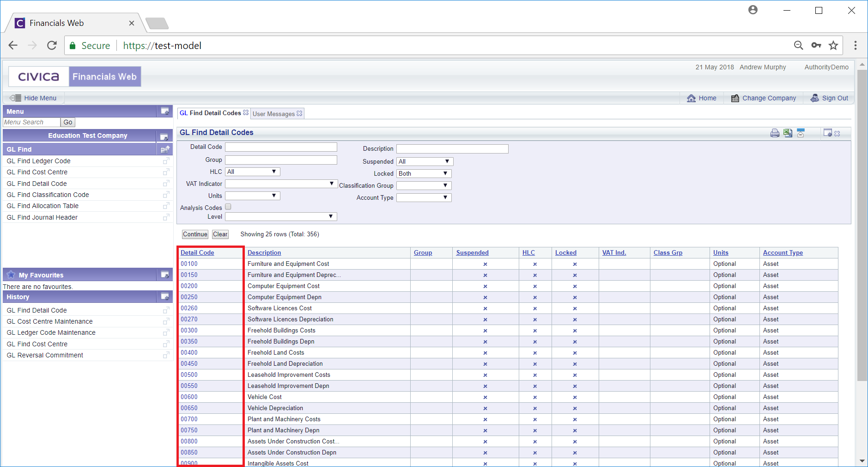
Task: Select the GL Find Detail Codes tab
Action: (210, 113)
